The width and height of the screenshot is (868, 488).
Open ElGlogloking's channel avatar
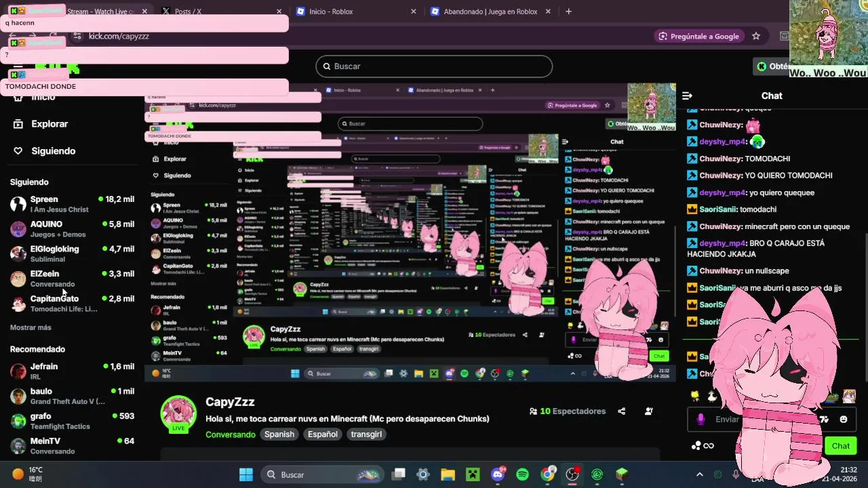pos(18,253)
